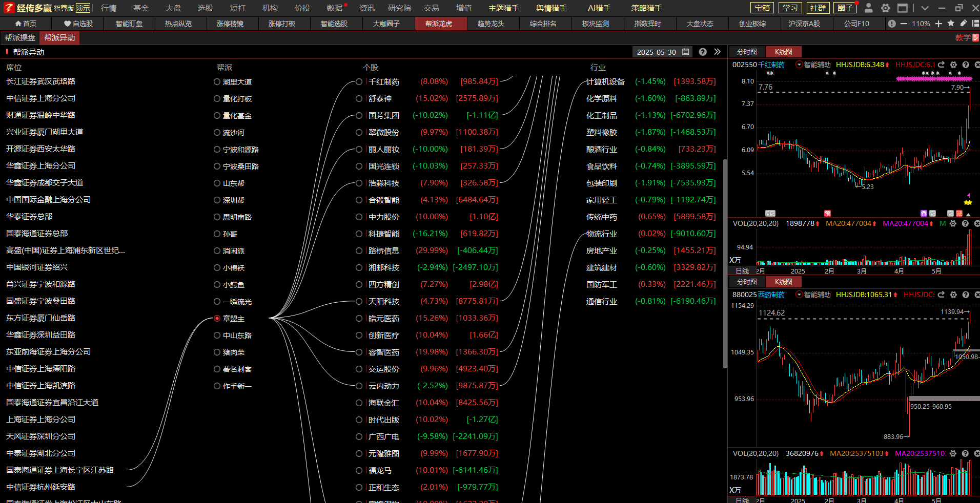The image size is (980, 503).
Task: Open AI猎手 button
Action: pos(599,8)
